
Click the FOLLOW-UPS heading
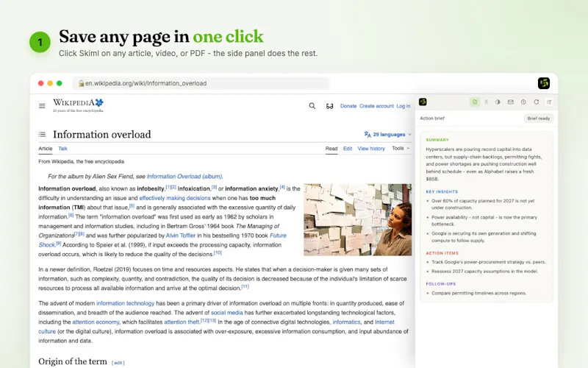click(440, 284)
